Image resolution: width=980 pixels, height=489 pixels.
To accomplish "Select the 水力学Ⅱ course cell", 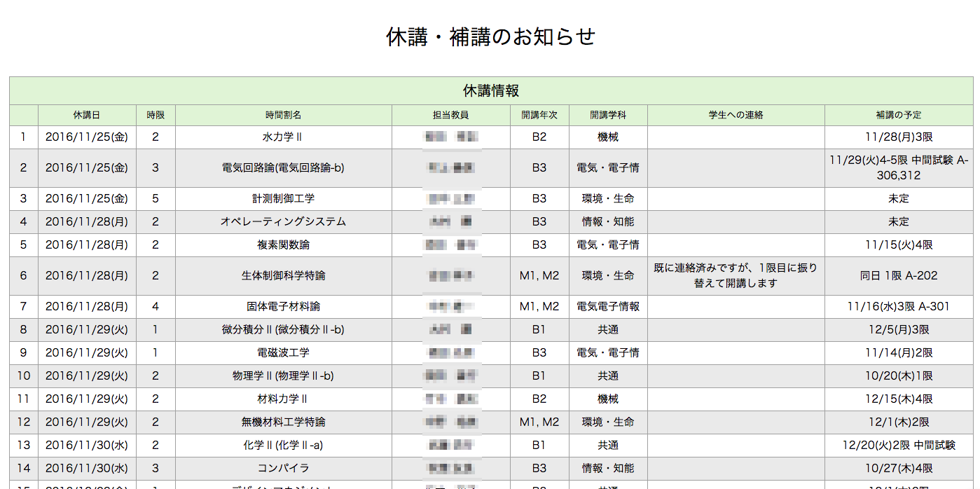I will (284, 137).
